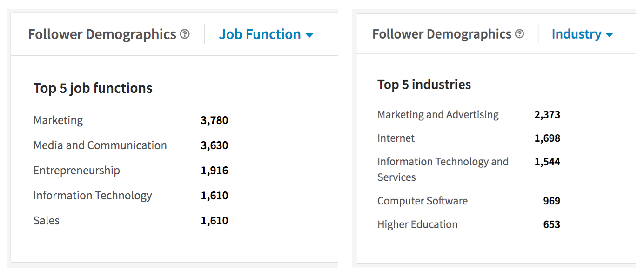Viewport: 644px width, 276px height.
Task: Open the Job Function filter dropdown
Action: click(266, 34)
